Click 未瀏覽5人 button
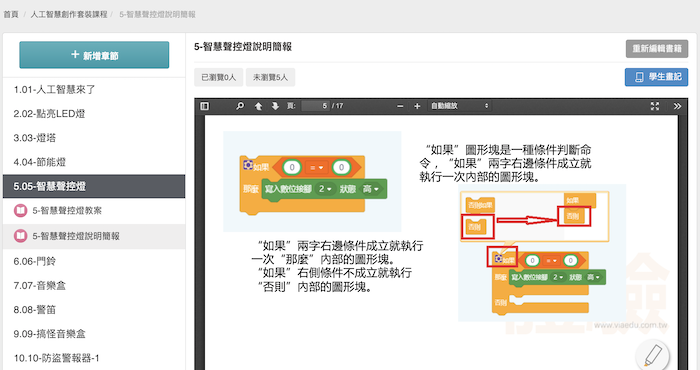The height and width of the screenshot is (370, 700). coord(271,77)
